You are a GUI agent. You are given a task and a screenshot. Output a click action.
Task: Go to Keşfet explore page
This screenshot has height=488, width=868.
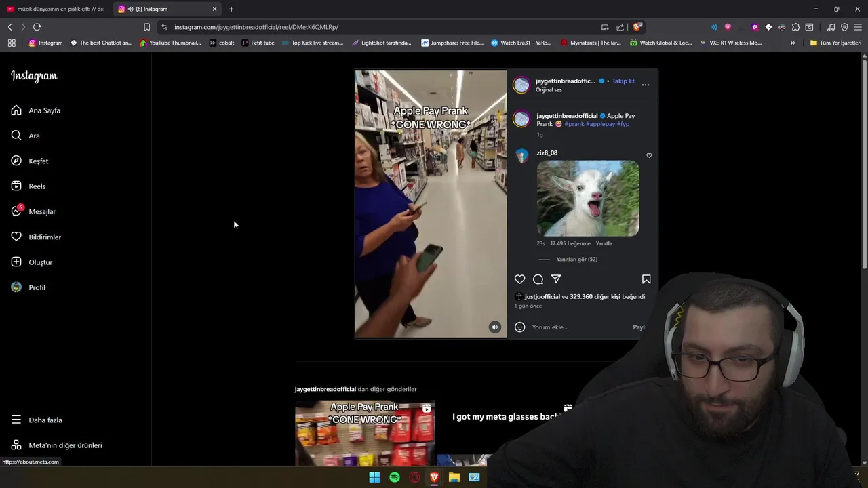30,161
